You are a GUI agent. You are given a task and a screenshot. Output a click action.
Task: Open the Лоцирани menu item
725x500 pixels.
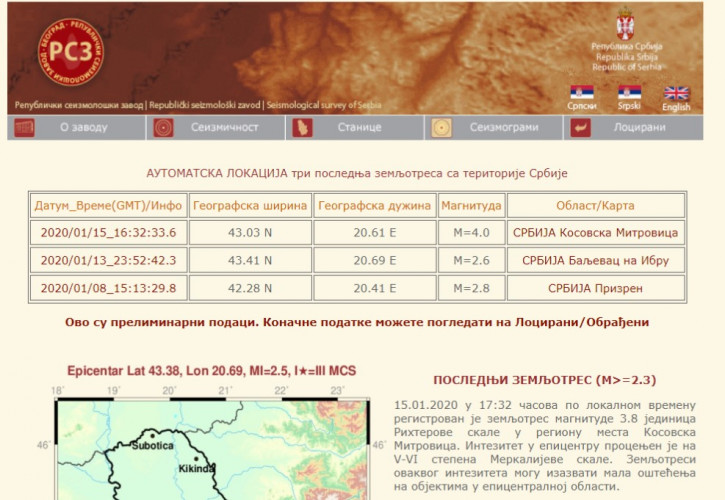coord(639,127)
